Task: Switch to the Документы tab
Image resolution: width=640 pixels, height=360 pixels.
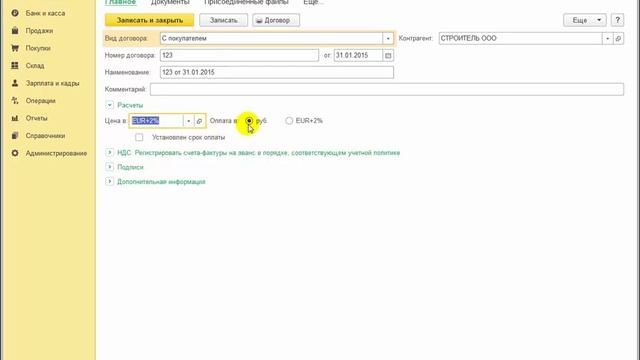Action: [x=170, y=2]
